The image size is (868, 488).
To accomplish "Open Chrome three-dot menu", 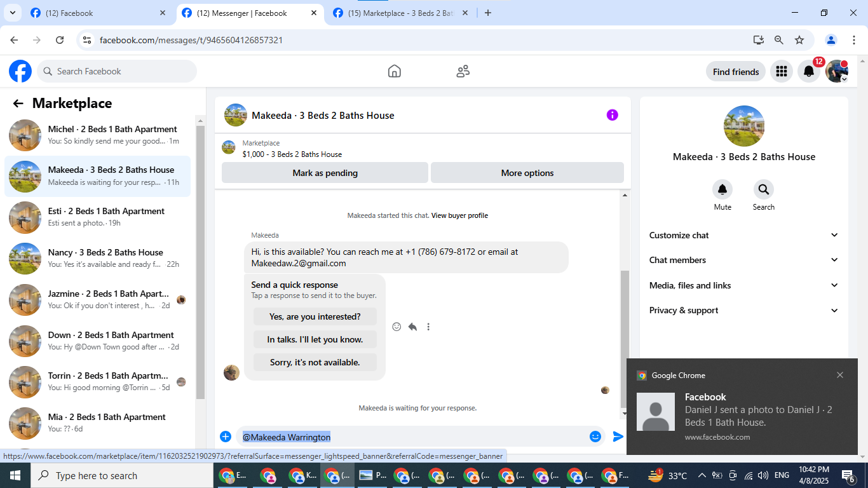I will point(853,40).
